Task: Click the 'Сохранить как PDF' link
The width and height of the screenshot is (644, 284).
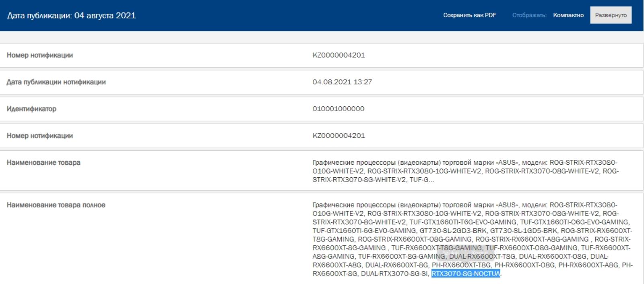Action: pos(469,15)
